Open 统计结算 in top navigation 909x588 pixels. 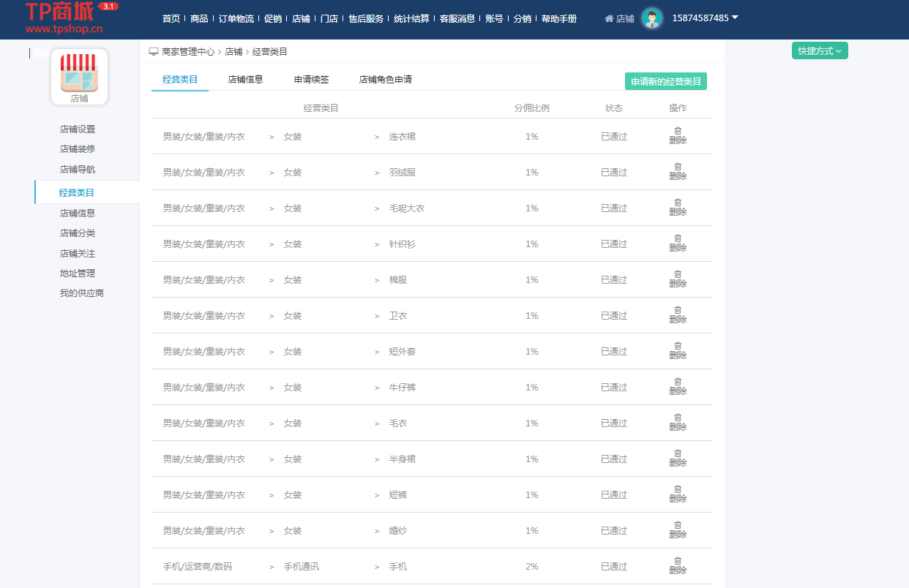(x=411, y=19)
